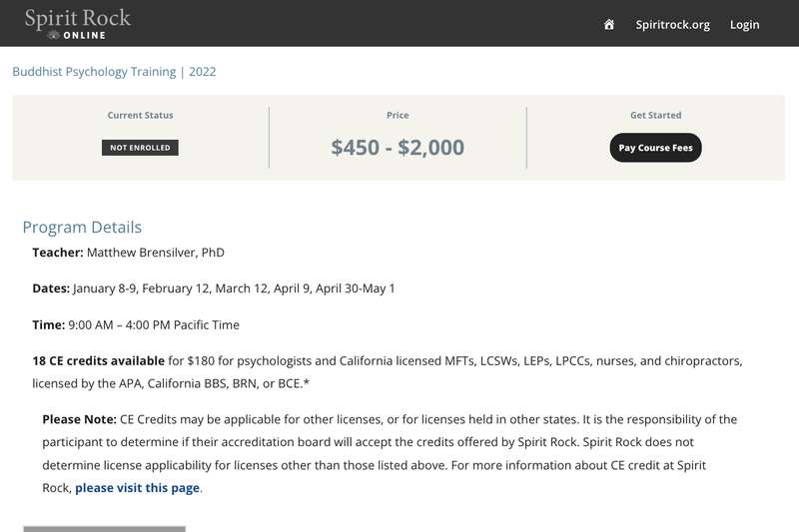The image size is (799, 532).
Task: Click the $450 - $2,000 price text
Action: coord(398,148)
